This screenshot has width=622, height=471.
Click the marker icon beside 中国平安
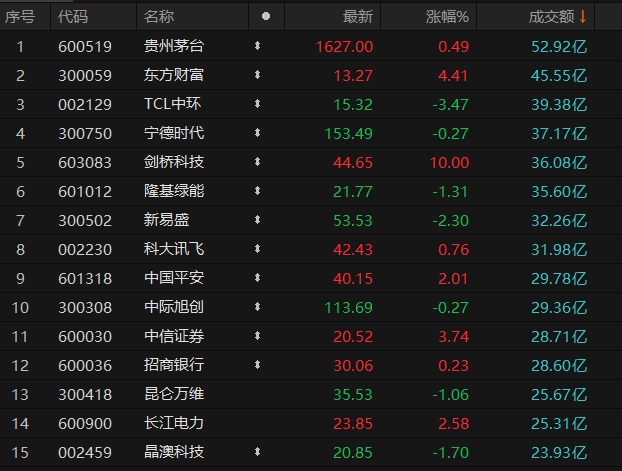258,278
